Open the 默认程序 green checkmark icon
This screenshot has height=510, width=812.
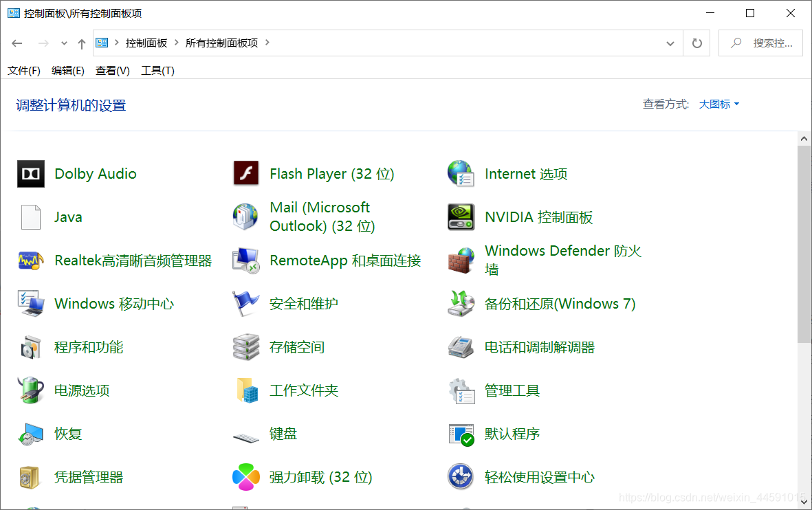coord(461,435)
